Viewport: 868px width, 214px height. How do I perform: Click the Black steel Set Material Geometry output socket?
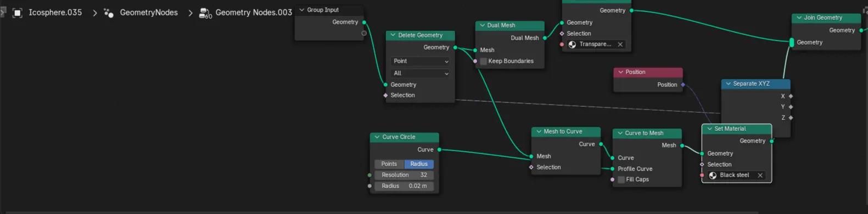[x=771, y=141]
